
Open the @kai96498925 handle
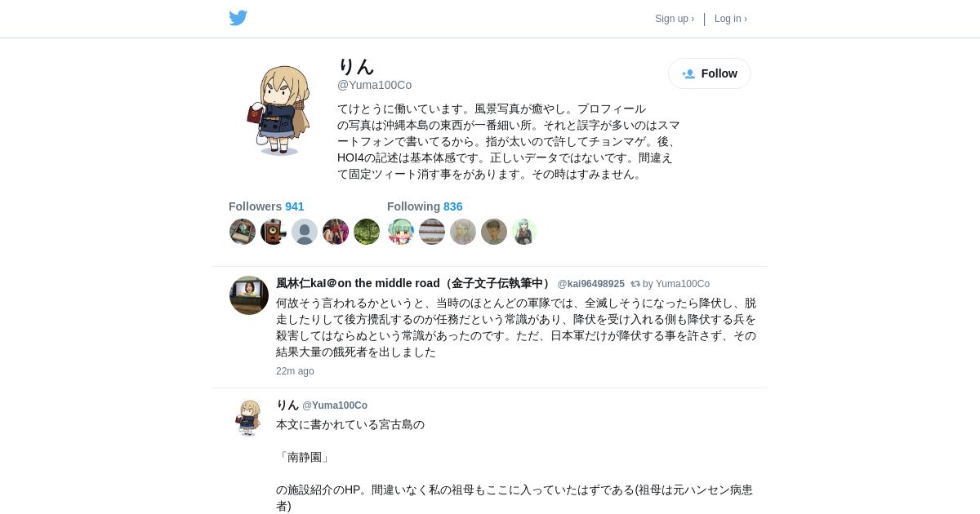pyautogui.click(x=591, y=284)
